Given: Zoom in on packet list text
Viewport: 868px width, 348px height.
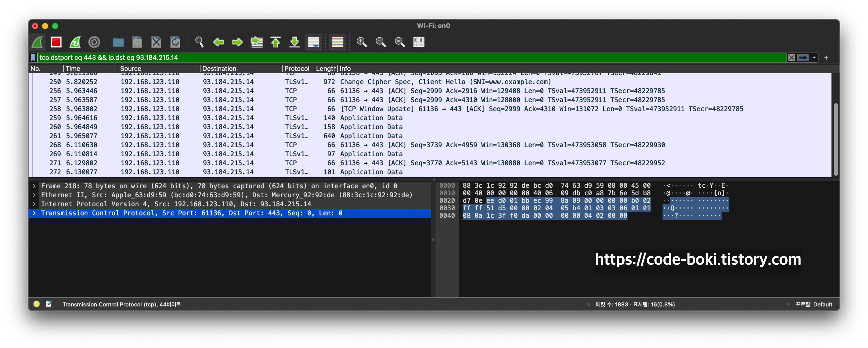Looking at the screenshot, I should coord(362,42).
